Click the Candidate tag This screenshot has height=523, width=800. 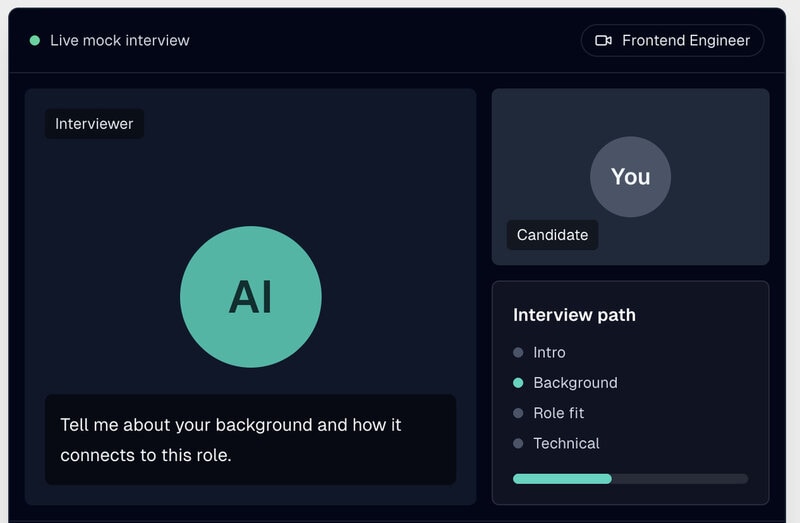pos(552,235)
